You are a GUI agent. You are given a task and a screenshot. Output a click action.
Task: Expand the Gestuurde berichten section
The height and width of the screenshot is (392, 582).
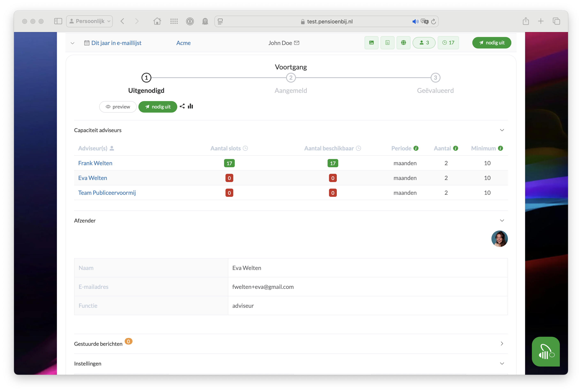click(x=502, y=344)
